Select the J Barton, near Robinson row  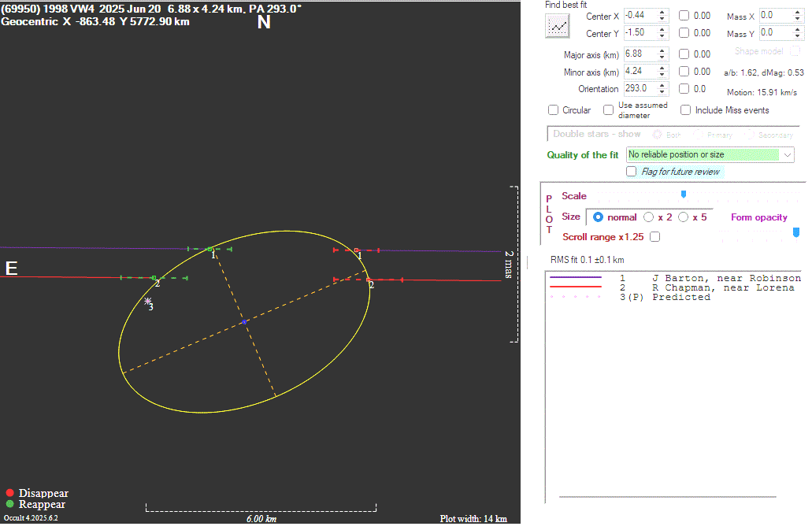(x=675, y=278)
